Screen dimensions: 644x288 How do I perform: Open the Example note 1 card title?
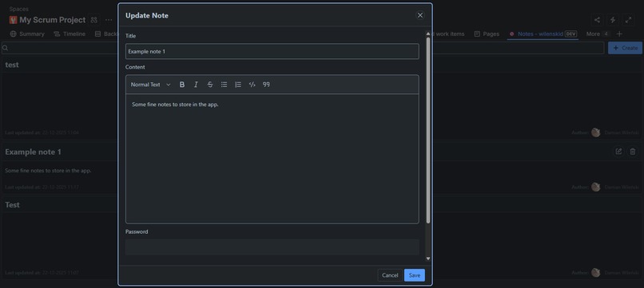pos(34,152)
